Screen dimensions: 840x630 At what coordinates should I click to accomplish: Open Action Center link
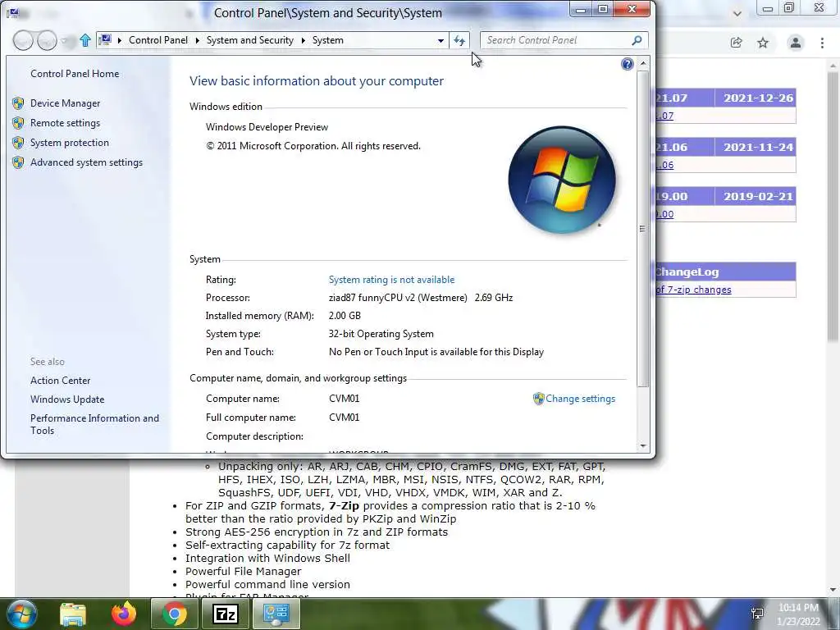click(x=60, y=381)
